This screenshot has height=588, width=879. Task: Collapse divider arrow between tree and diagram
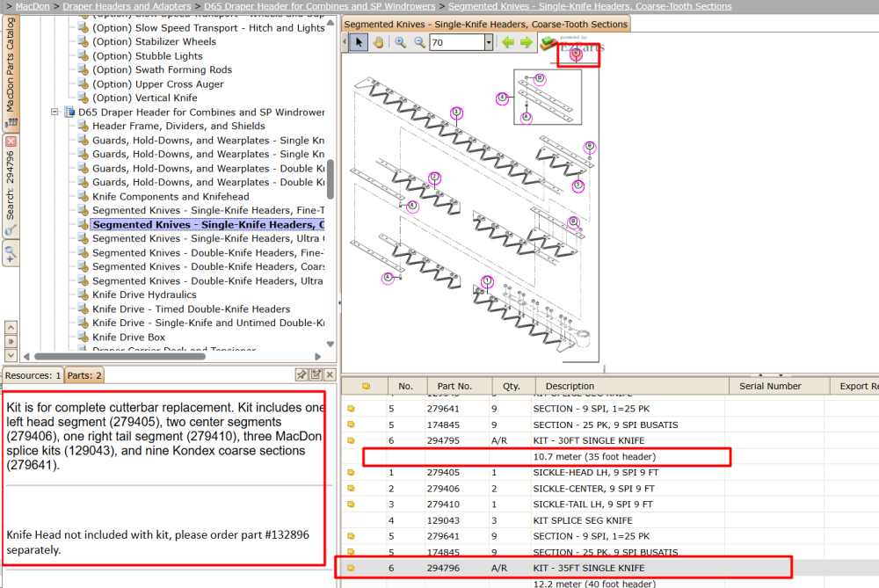tap(338, 302)
